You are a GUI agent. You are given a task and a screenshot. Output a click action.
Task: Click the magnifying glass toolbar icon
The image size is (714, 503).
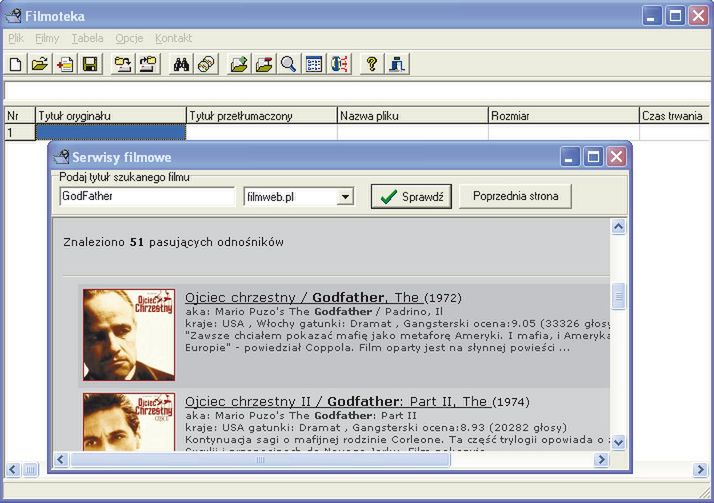click(x=288, y=64)
